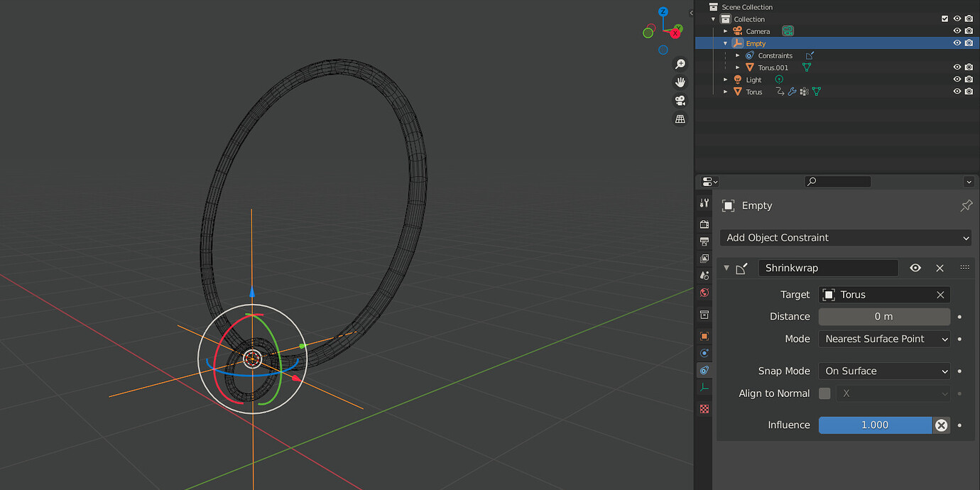Expand the Camera tree arrow
Image resolution: width=980 pixels, height=490 pixels.
[726, 31]
